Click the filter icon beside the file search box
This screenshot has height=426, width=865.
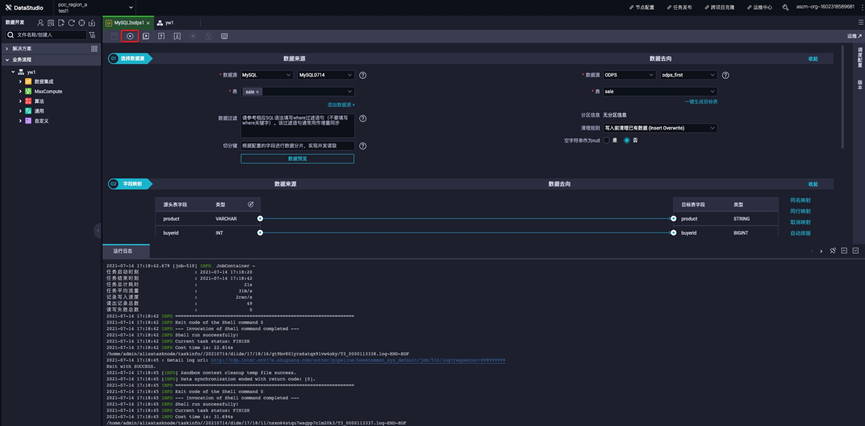(92, 34)
